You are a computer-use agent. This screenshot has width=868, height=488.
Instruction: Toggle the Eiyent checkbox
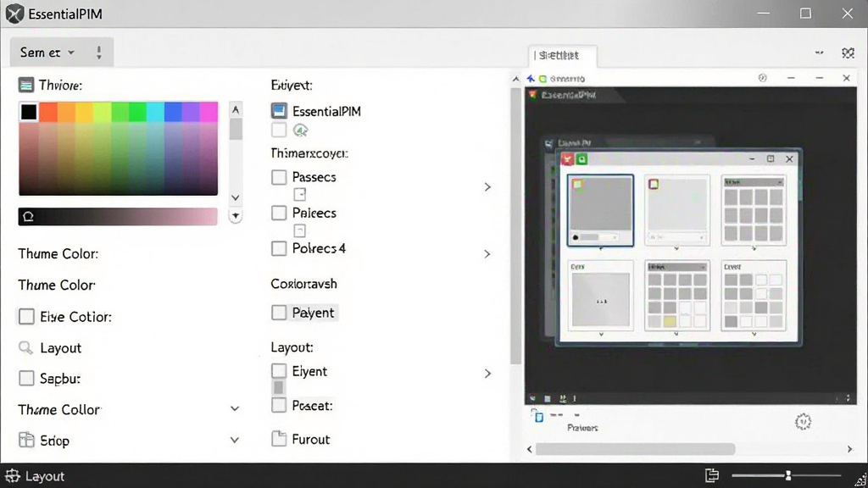pyautogui.click(x=279, y=371)
